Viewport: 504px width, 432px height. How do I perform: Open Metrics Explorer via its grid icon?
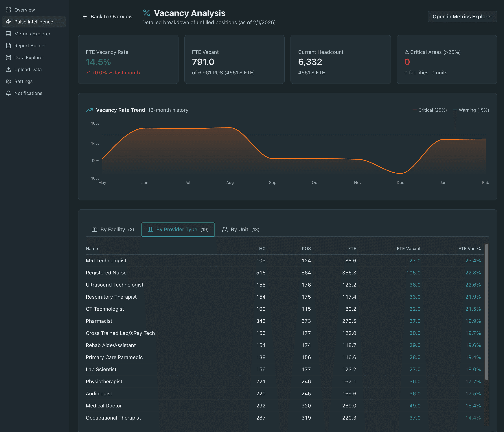(8, 34)
